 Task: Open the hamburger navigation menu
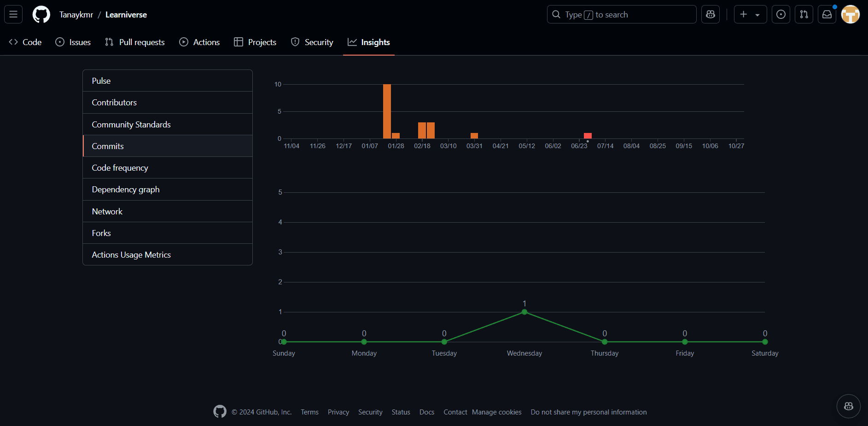point(13,14)
